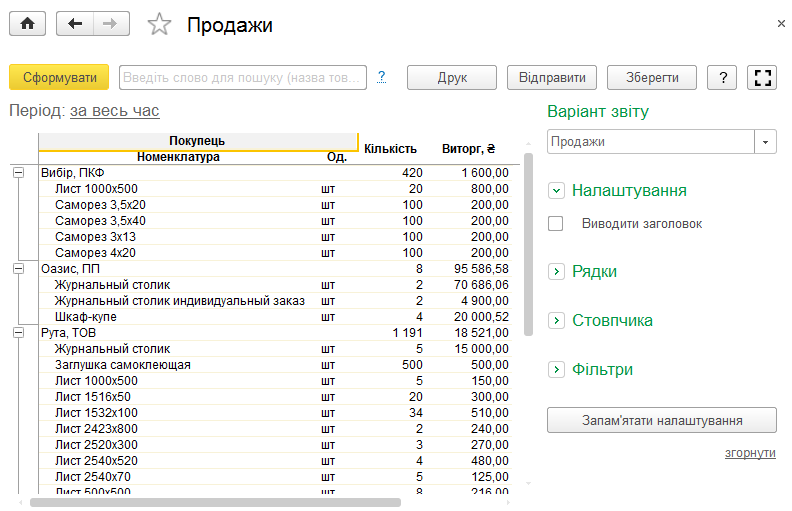This screenshot has height=511, width=792.
Task: Select row Лист 1516х50
Action: [275, 397]
